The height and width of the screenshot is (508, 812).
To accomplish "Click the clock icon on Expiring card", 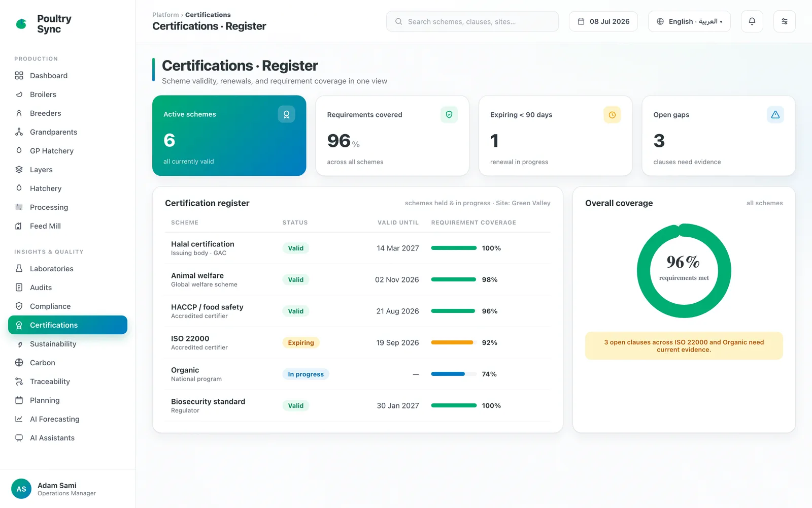I will click(612, 115).
